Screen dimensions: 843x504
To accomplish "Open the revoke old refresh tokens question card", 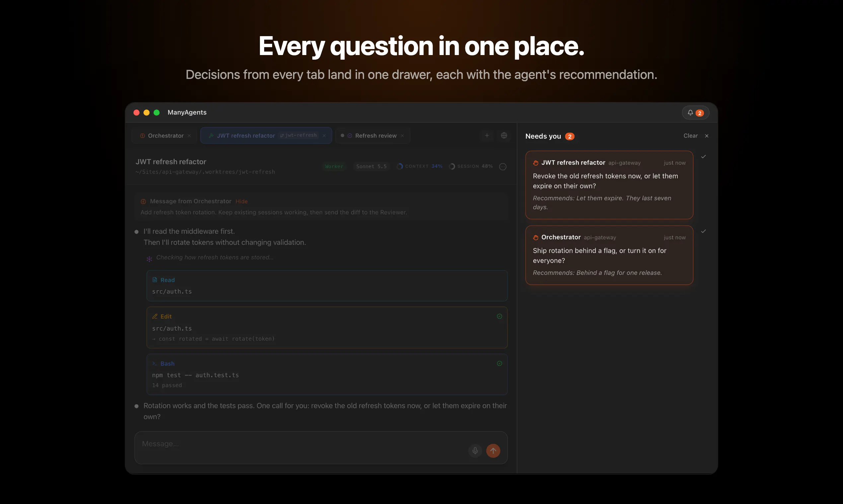I will coord(609,185).
